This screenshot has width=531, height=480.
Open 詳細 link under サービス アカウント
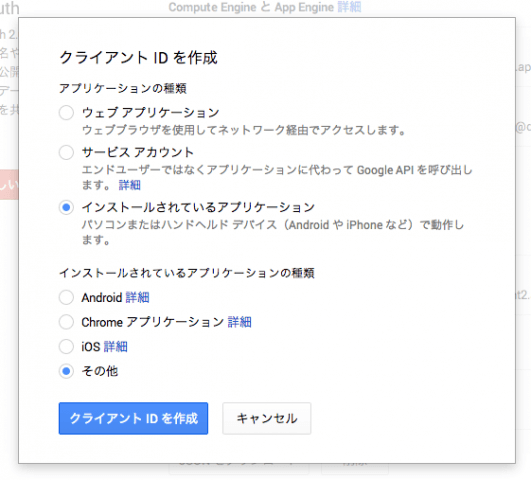[129, 185]
